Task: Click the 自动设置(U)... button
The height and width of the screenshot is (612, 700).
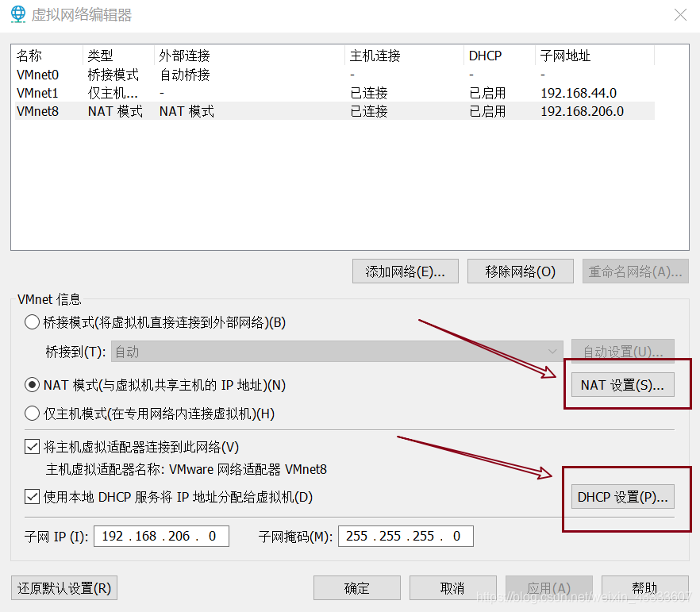Action: pyautogui.click(x=623, y=352)
